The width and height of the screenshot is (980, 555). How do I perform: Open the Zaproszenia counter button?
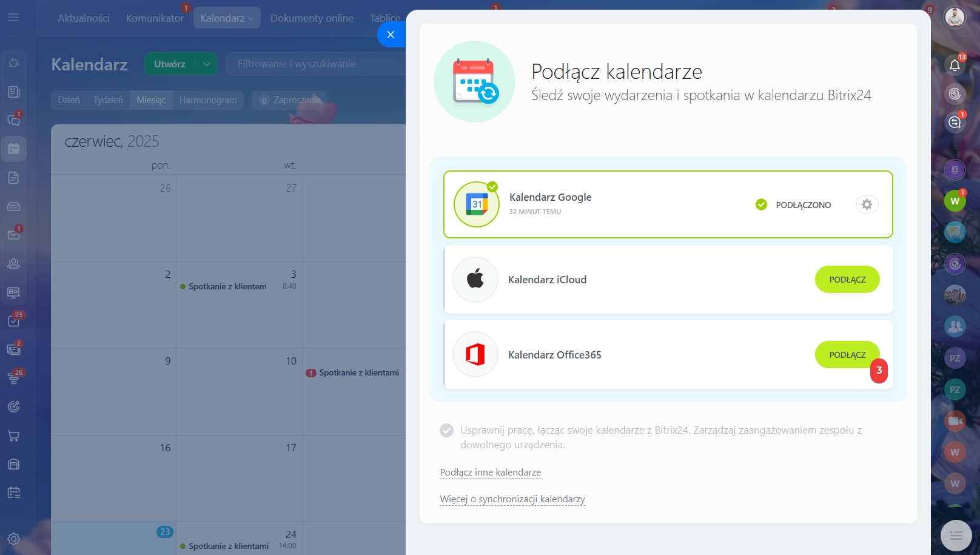click(x=290, y=100)
